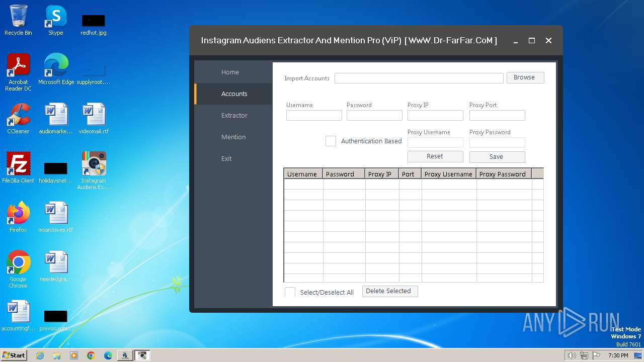Toggle the Authentication Based checkbox
644x362 pixels.
(331, 141)
